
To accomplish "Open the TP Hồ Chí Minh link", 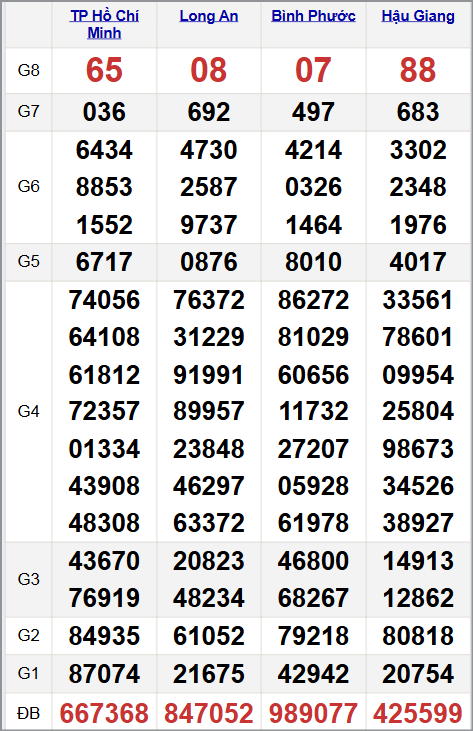I will pos(104,24).
